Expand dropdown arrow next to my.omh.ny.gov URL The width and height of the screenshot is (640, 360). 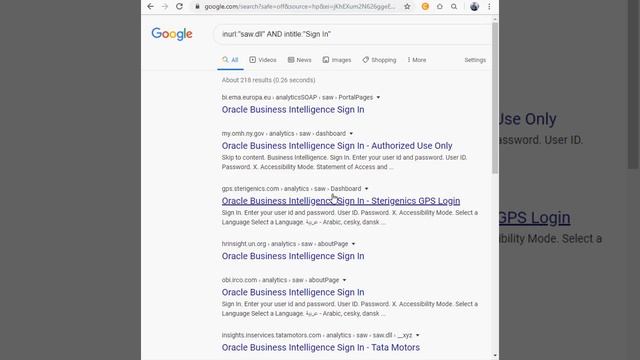(351, 134)
